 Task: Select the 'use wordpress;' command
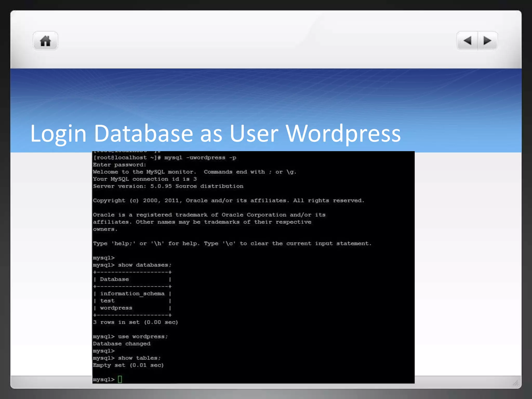tap(143, 337)
